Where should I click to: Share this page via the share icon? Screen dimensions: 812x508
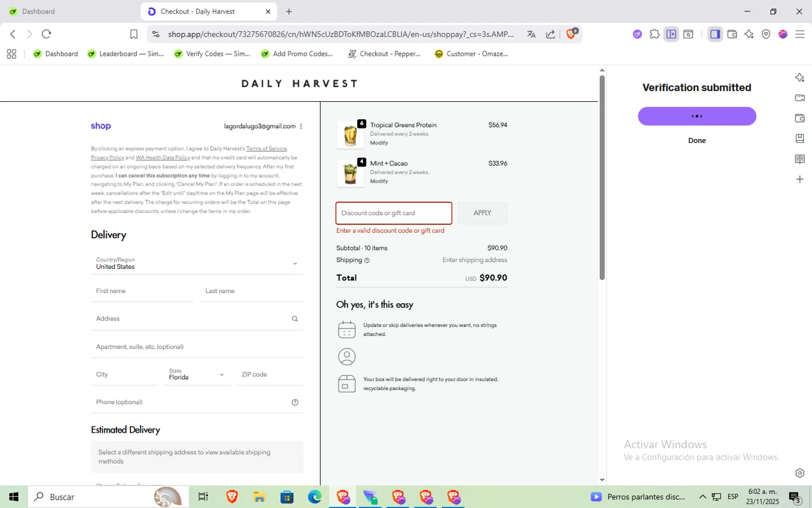[551, 34]
